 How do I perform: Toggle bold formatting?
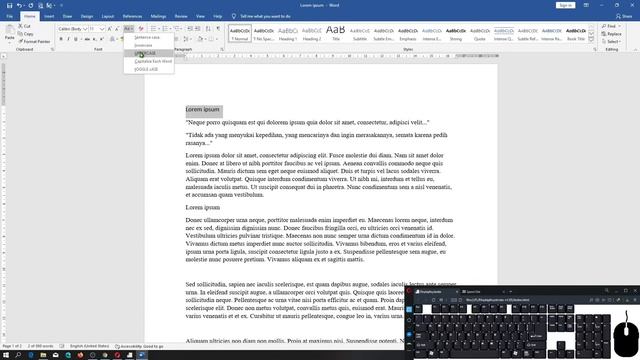coord(61,39)
